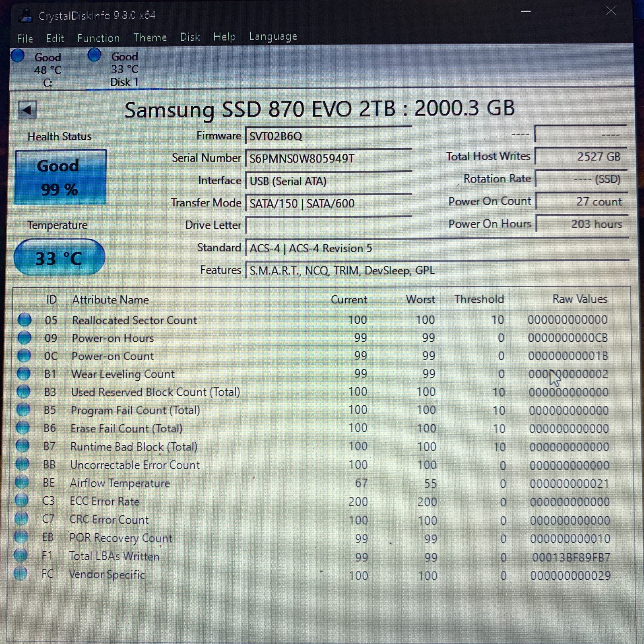Click the previous disk arrow button

(27, 110)
